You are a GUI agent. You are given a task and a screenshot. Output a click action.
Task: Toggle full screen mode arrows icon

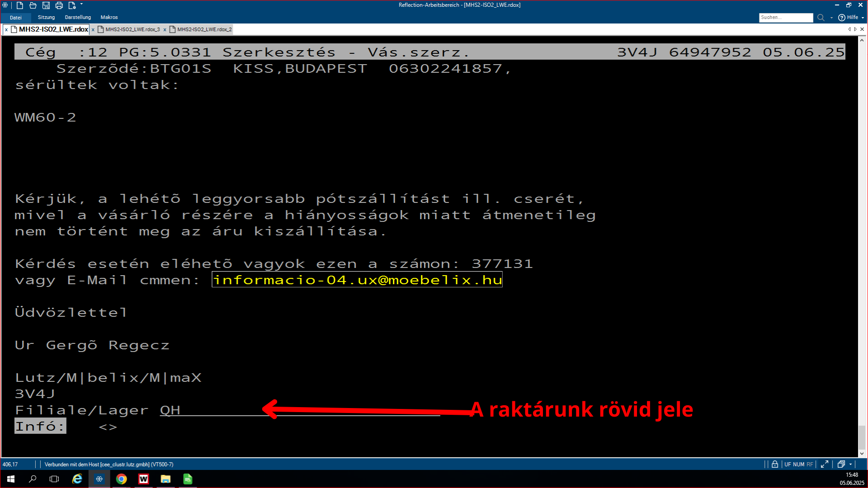(x=825, y=465)
